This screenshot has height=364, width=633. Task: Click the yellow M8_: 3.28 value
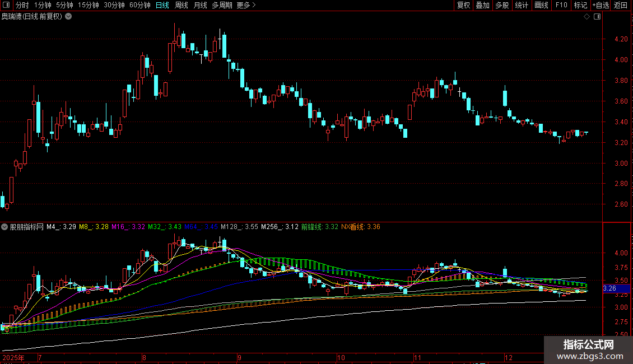tap(94, 227)
